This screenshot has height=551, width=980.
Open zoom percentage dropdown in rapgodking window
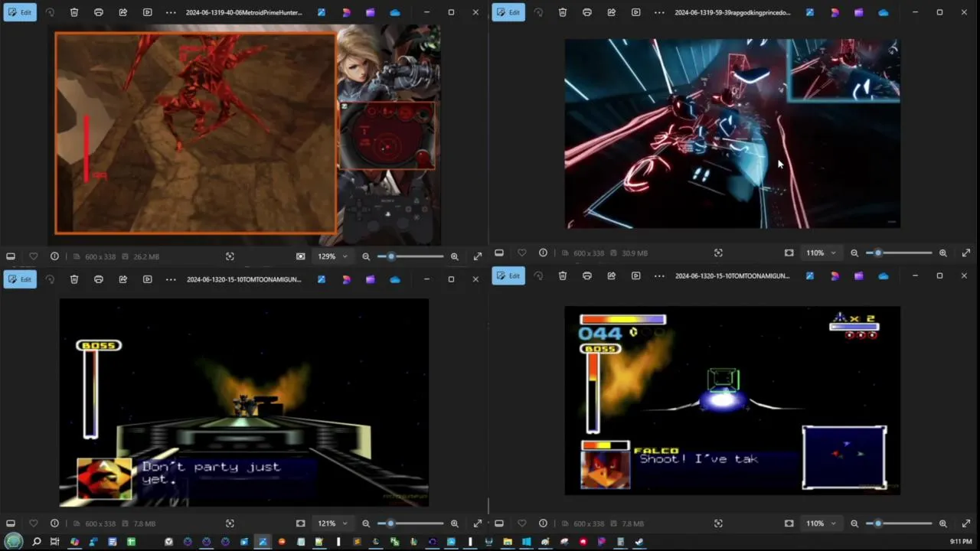click(x=821, y=253)
